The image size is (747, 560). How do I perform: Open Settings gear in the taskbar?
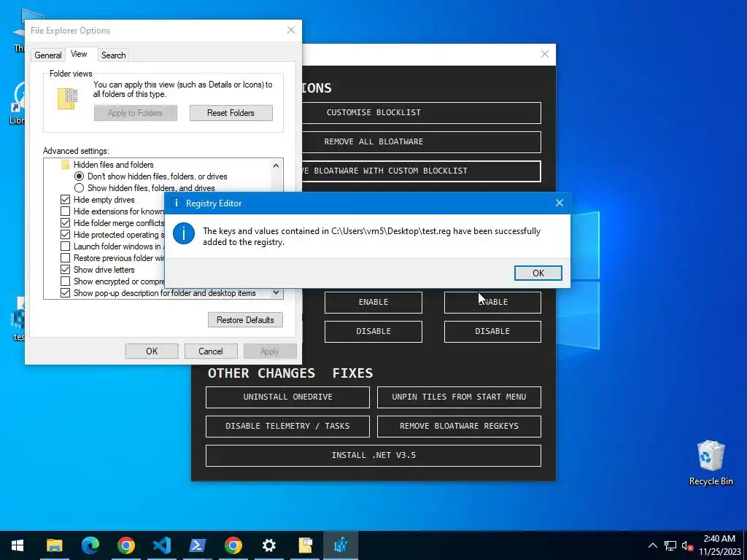pyautogui.click(x=268, y=545)
